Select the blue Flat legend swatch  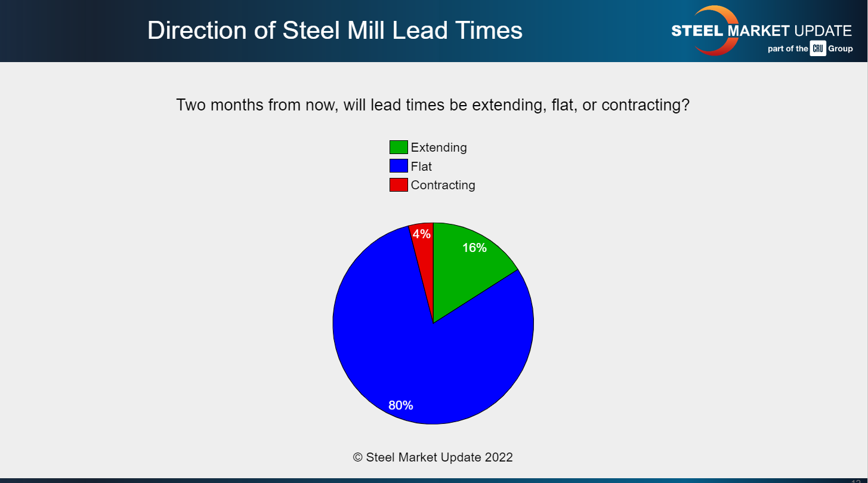pyautogui.click(x=399, y=166)
